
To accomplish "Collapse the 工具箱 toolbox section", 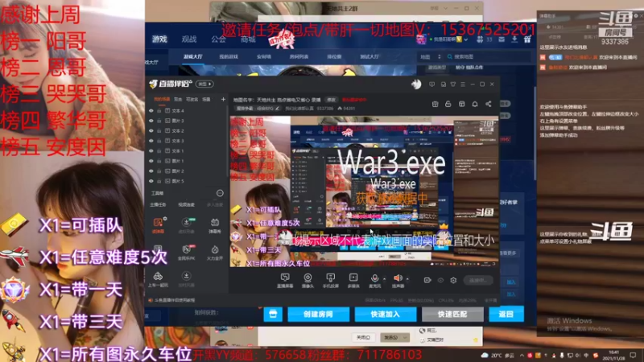I will coord(220,193).
